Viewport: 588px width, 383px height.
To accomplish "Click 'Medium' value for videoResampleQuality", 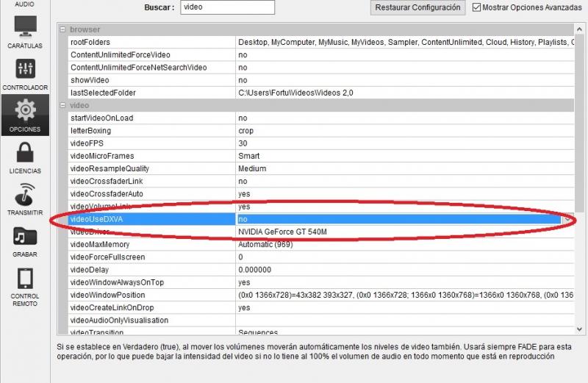I will (252, 168).
